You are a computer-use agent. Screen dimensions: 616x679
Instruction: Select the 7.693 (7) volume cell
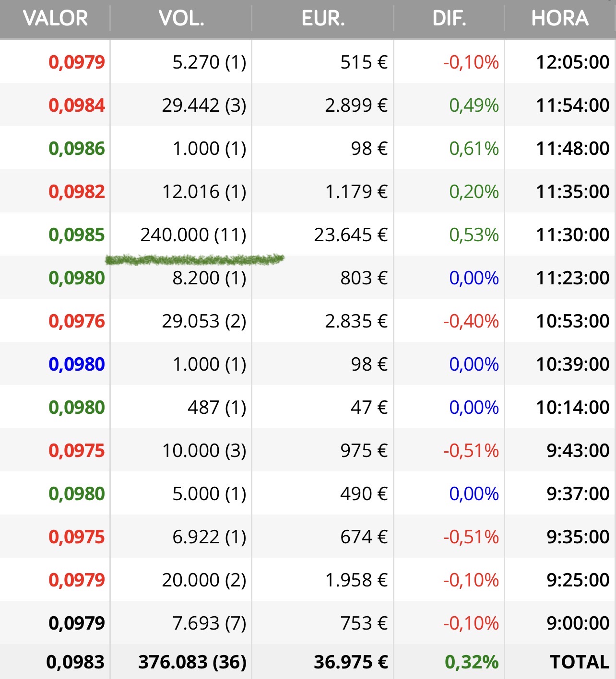209,623
